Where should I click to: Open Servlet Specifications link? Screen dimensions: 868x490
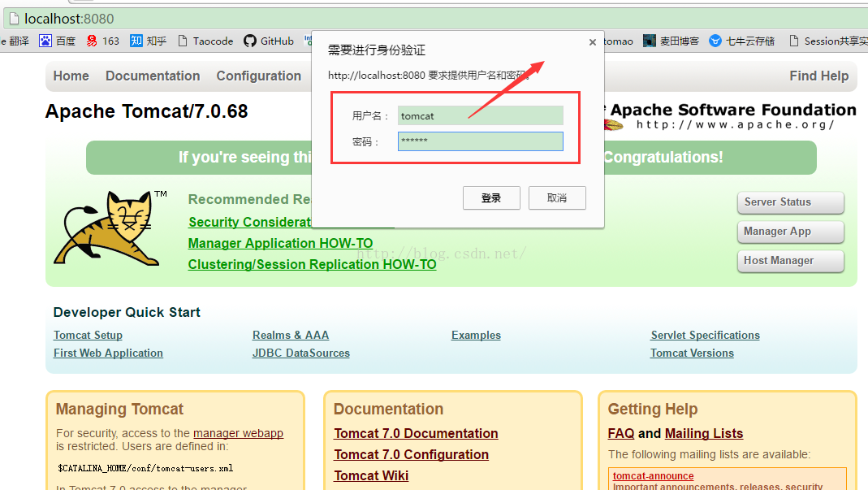point(706,336)
